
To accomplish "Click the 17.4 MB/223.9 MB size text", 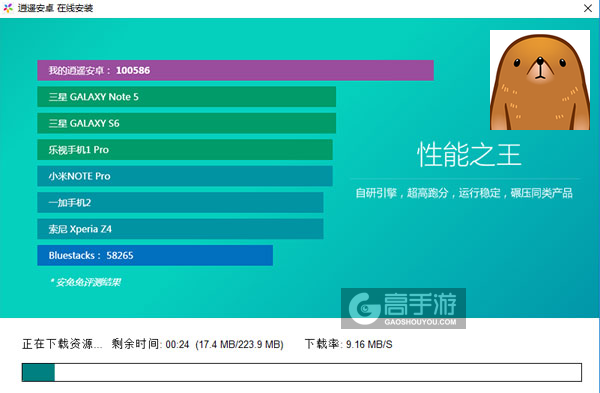I will [x=240, y=344].
